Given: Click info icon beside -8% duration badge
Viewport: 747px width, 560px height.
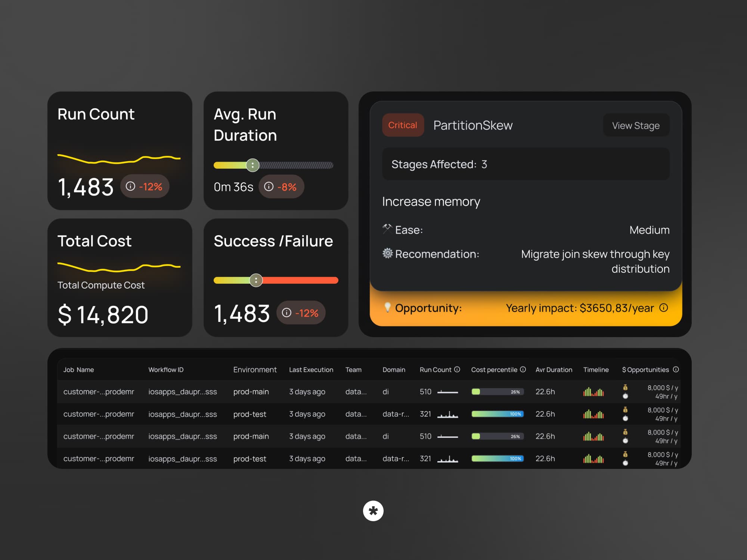Looking at the screenshot, I should coord(269,186).
